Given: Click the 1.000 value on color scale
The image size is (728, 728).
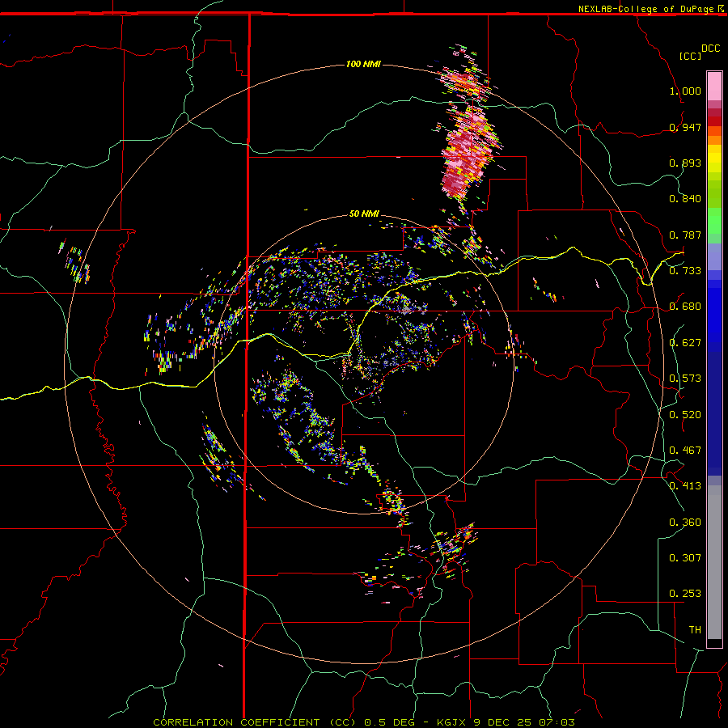Looking at the screenshot, I should click(685, 91).
